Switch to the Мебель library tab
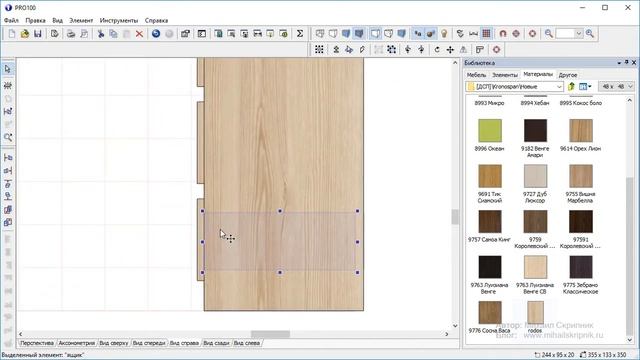 (476, 75)
